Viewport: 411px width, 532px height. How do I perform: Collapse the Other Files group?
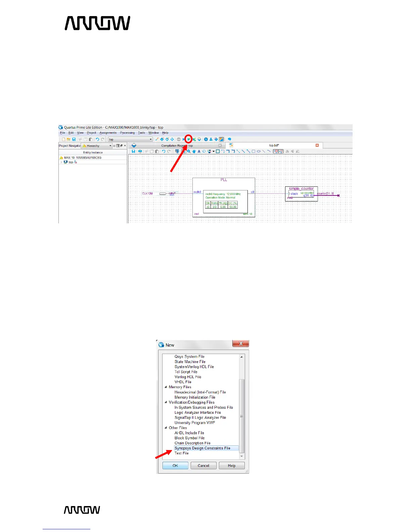(x=166, y=428)
